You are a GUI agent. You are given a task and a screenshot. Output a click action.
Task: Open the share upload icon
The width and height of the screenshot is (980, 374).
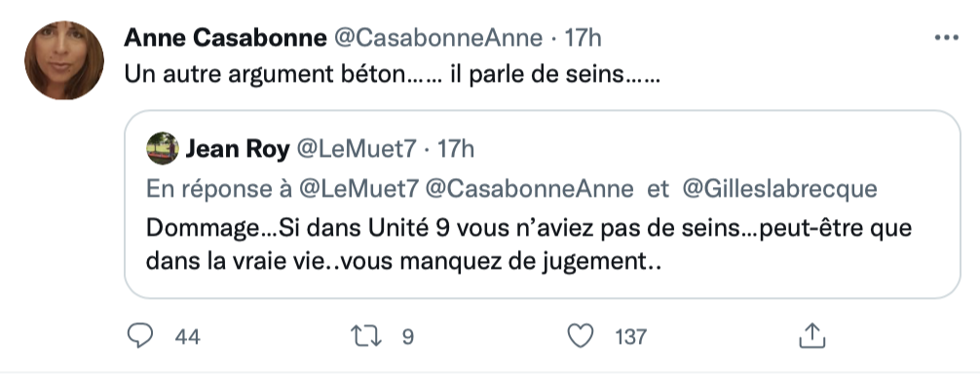[812, 336]
